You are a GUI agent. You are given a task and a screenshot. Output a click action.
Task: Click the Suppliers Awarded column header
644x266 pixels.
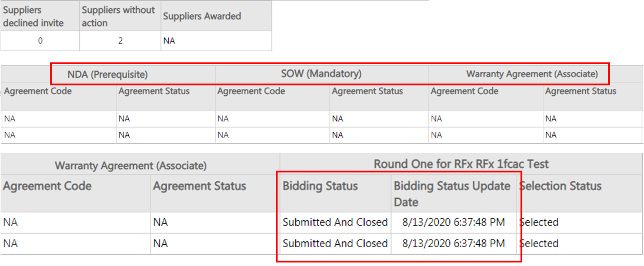coord(203,16)
